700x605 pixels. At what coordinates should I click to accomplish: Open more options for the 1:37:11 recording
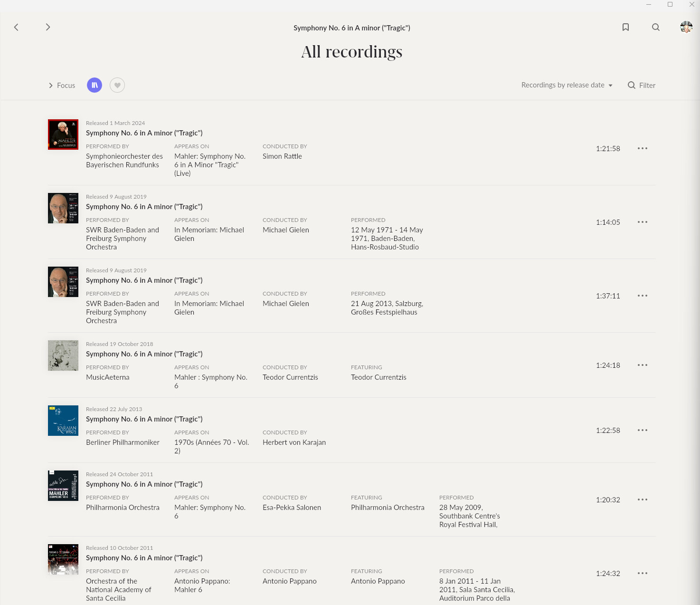pyautogui.click(x=643, y=296)
